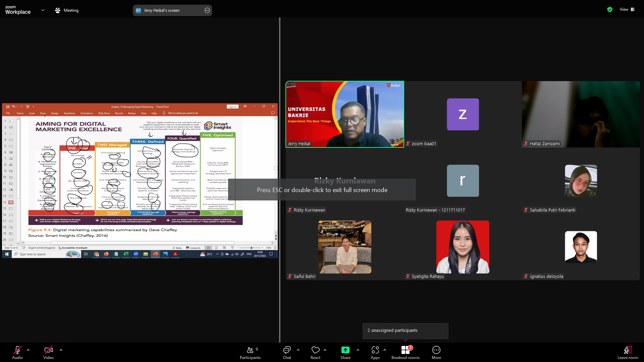Open options for Jerry Heikal's screen
Viewport: 644px width, 362px height.
(x=207, y=10)
